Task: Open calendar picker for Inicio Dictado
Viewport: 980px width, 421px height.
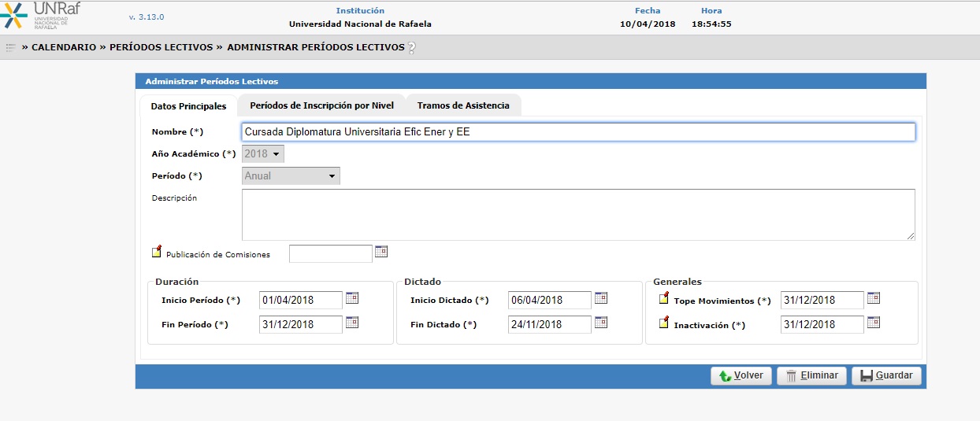Action: (601, 298)
